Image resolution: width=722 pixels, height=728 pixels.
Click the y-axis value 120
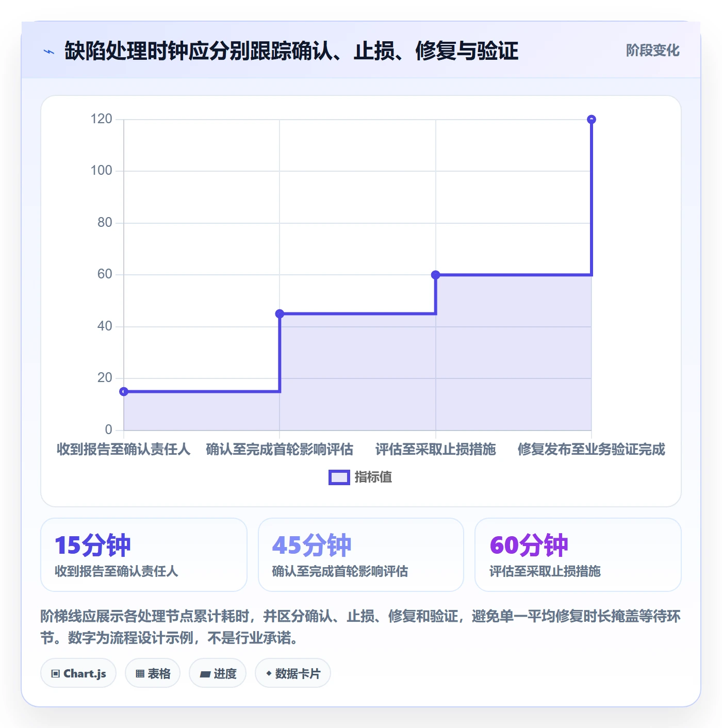(x=101, y=119)
